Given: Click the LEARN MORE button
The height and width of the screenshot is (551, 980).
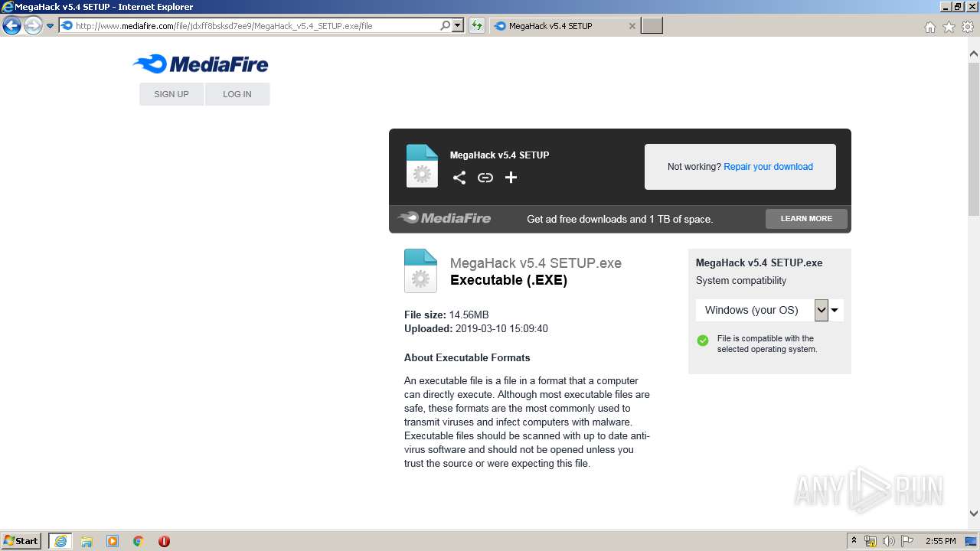Looking at the screenshot, I should (806, 219).
